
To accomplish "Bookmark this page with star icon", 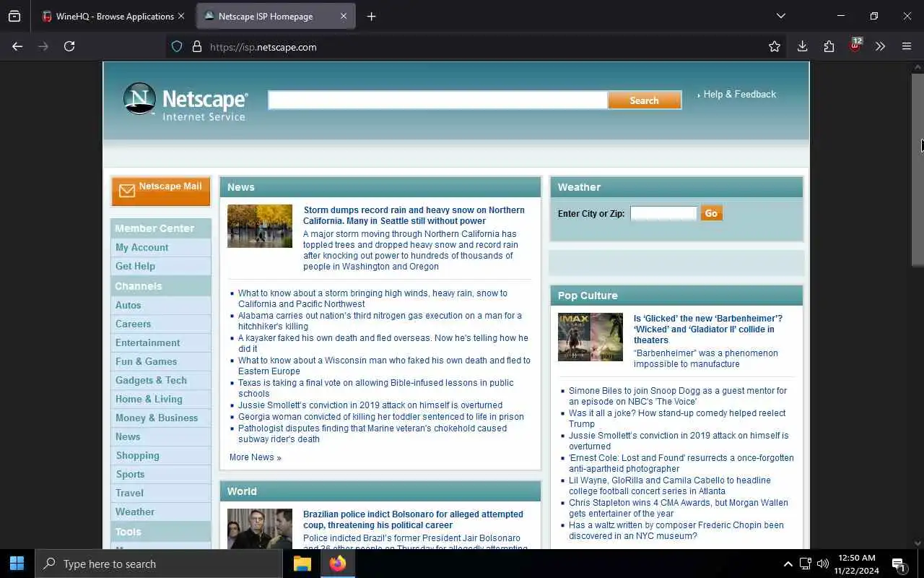I will click(775, 46).
